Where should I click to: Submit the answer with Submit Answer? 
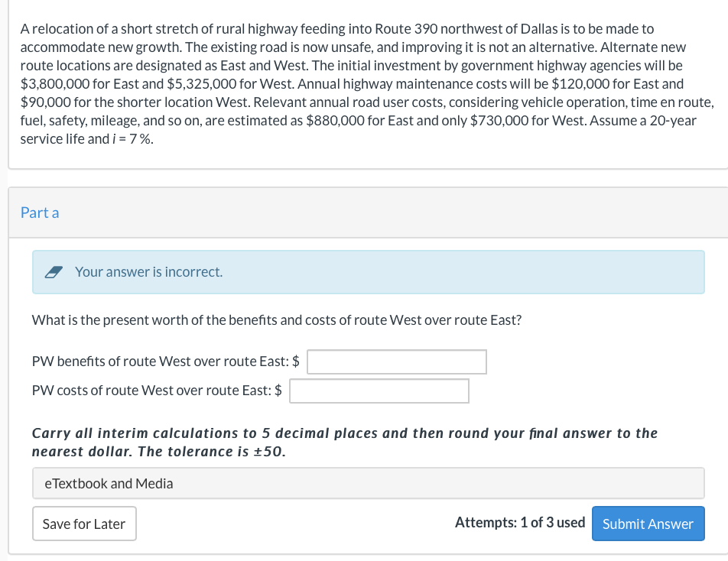648,524
